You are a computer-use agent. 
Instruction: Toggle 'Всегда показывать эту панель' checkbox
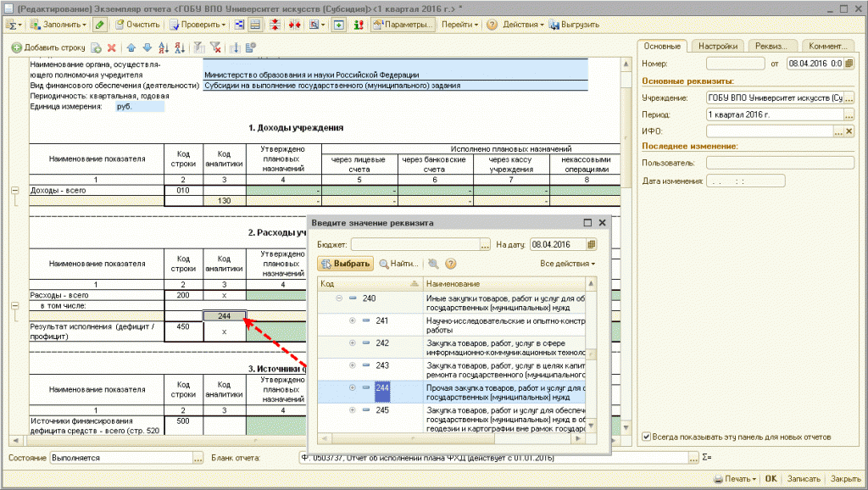pos(647,437)
